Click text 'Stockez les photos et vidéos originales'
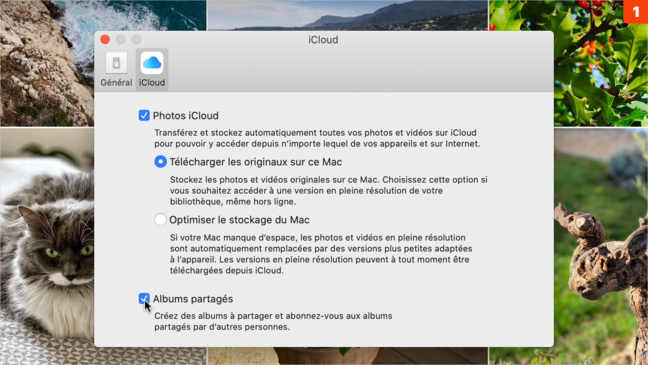648x365 pixels. (x=273, y=180)
